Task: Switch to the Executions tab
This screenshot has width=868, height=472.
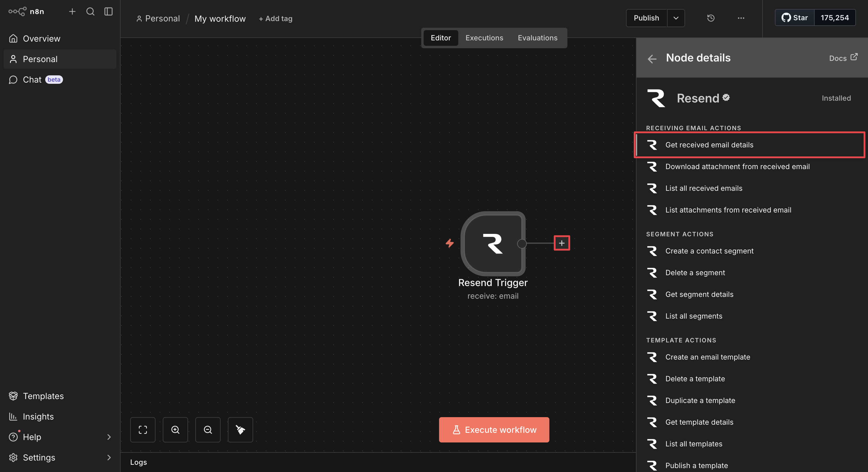Action: click(484, 38)
